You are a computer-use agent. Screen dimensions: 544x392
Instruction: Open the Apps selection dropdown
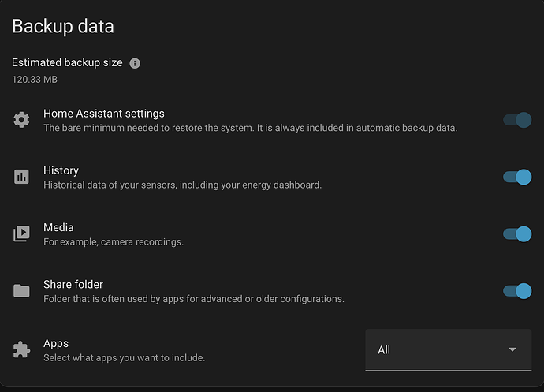pyautogui.click(x=448, y=349)
